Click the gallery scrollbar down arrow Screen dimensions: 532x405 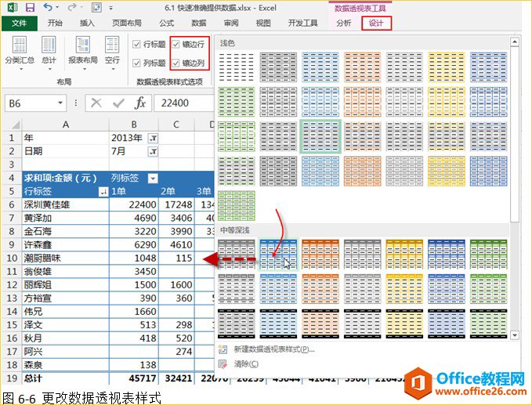515,335
